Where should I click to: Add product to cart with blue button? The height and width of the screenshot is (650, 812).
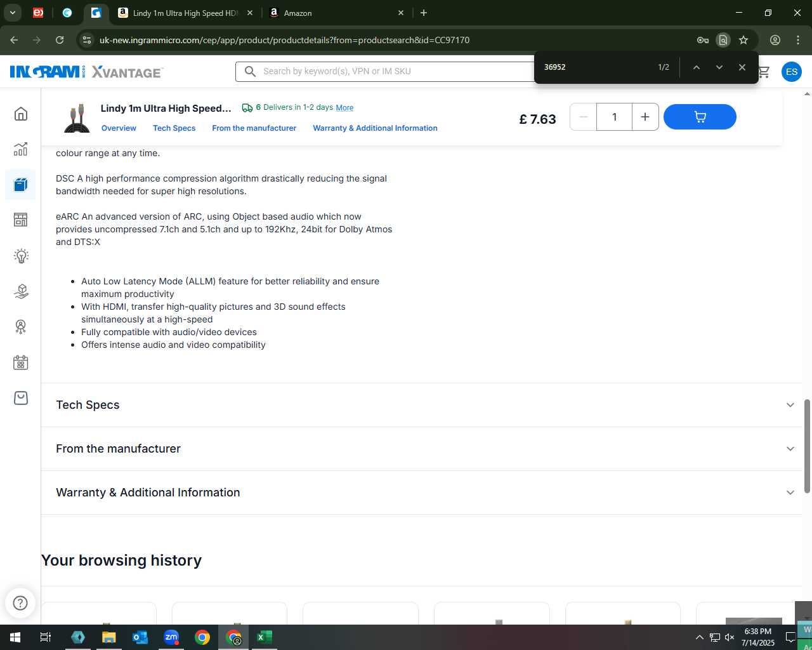(x=700, y=117)
